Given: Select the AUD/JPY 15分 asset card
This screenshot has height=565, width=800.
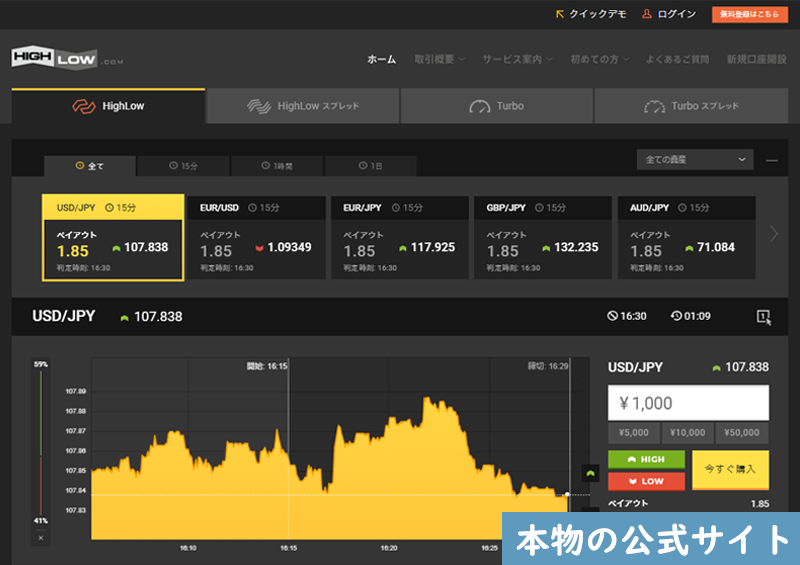Looking at the screenshot, I should click(686, 237).
